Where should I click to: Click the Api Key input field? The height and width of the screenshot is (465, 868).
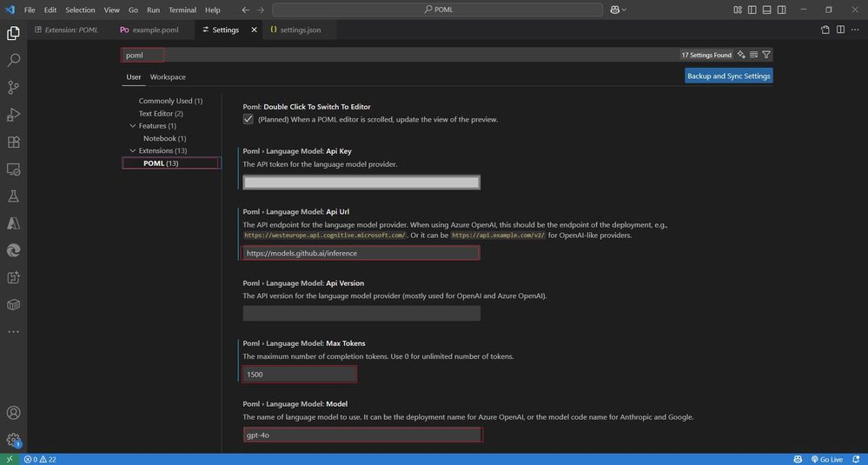click(361, 183)
